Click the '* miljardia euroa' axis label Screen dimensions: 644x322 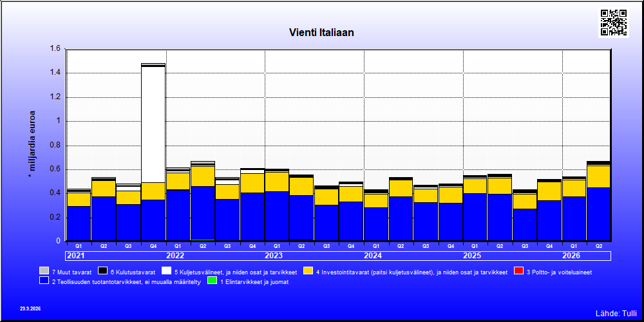pos(32,144)
